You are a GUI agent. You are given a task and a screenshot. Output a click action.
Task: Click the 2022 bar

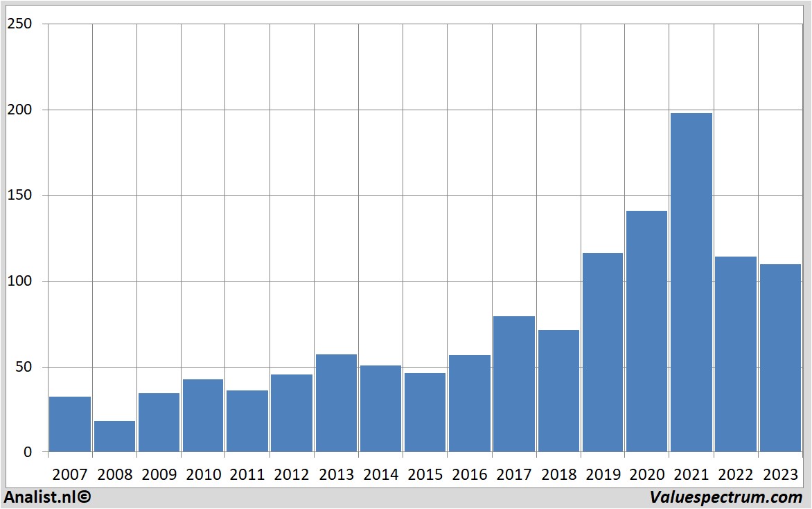click(x=735, y=354)
